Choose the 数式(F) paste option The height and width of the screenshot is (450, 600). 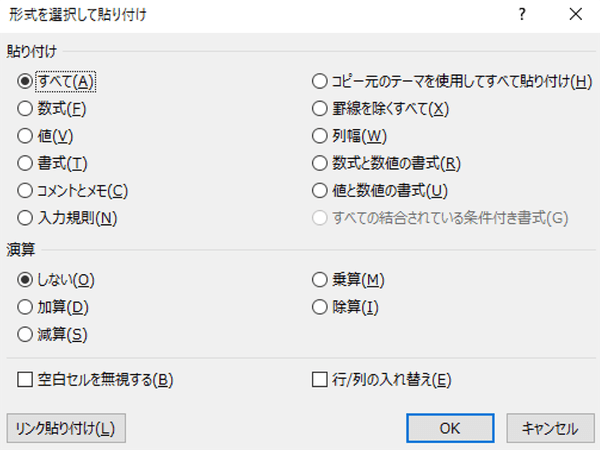click(x=26, y=108)
